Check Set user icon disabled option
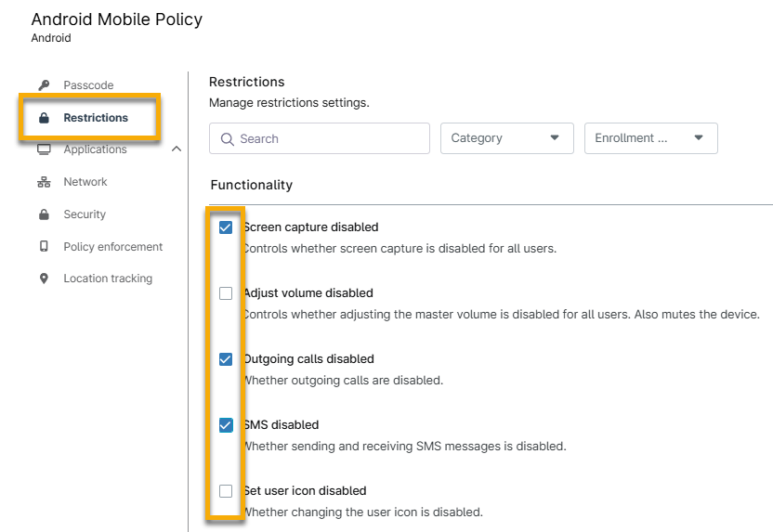This screenshot has width=773, height=532. (x=226, y=491)
